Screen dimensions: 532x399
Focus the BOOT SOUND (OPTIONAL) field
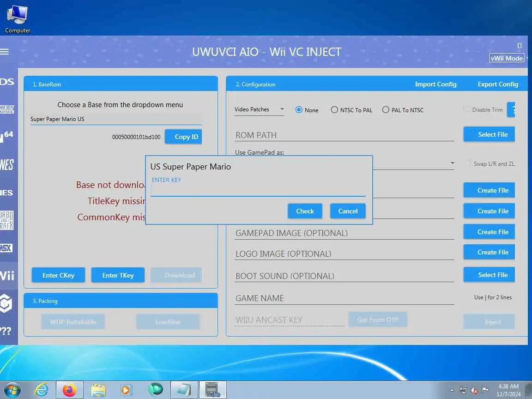(345, 276)
